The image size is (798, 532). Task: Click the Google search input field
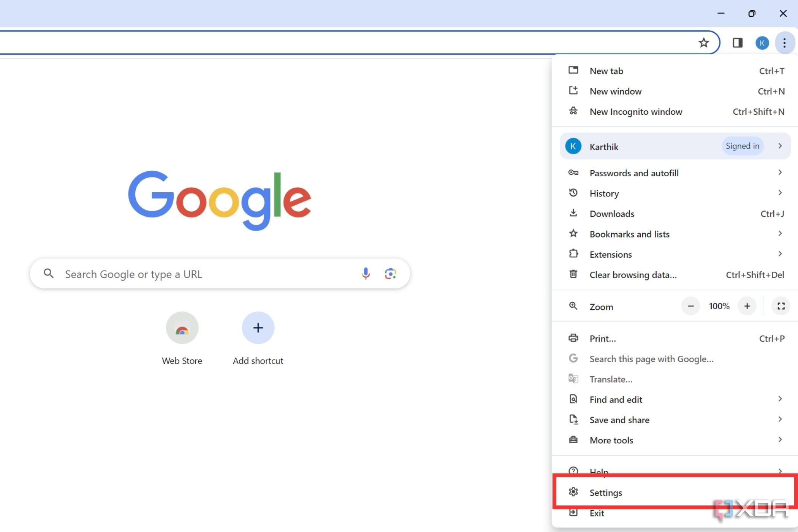point(219,274)
